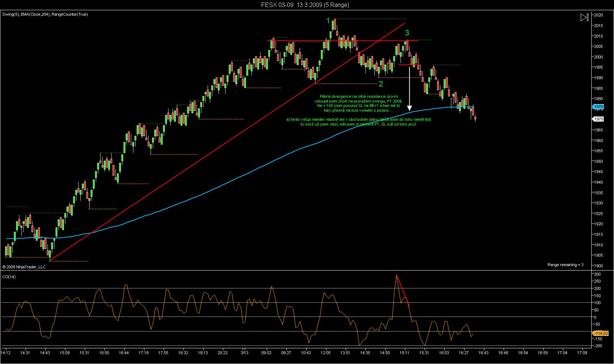Click the green swing label 3
Screen dimensions: 614x364
(x=407, y=33)
